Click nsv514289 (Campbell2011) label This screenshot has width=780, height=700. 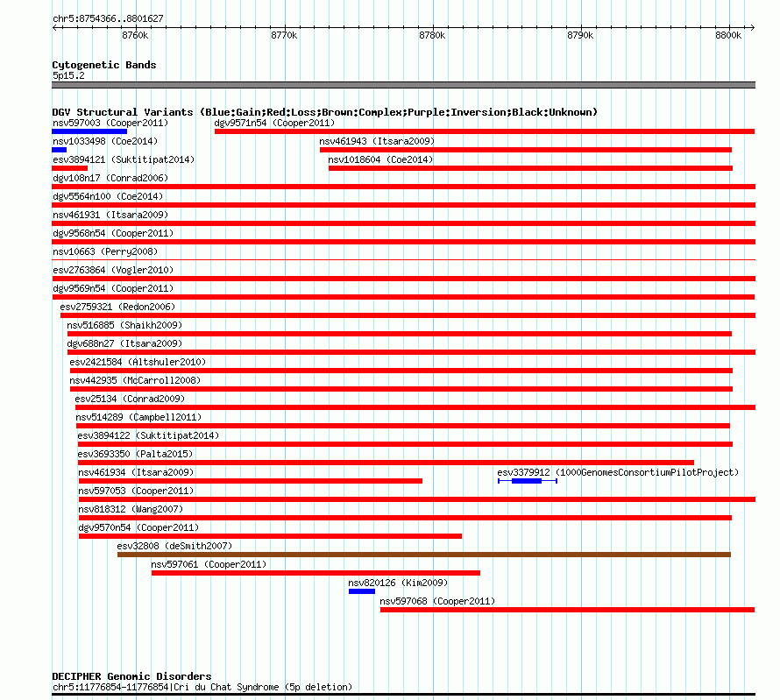138,417
